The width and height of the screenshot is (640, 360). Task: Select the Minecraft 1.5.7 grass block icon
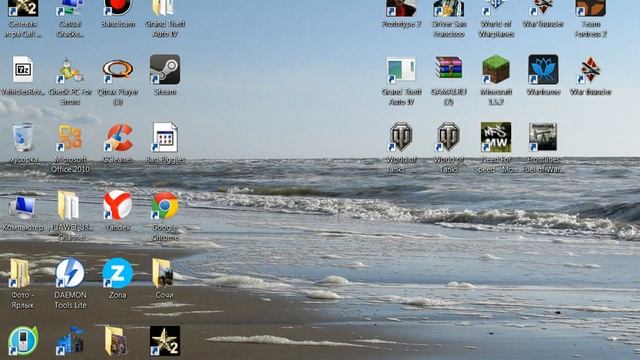click(496, 69)
